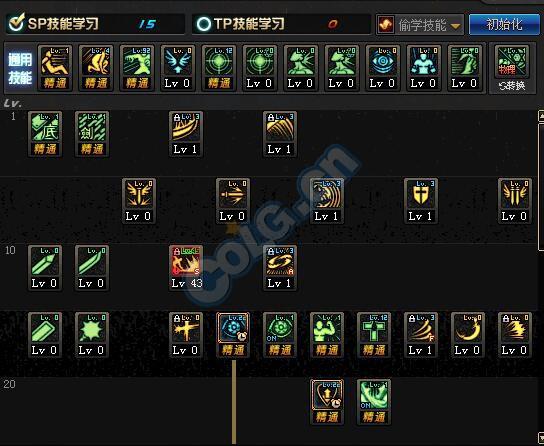Toggle the green arm ON skill at level 20
Viewport: 544px width, 446px height.
point(374,402)
